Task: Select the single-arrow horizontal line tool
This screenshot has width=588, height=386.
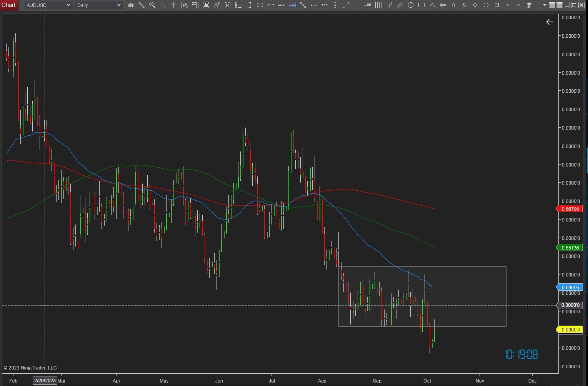Action: (314, 5)
